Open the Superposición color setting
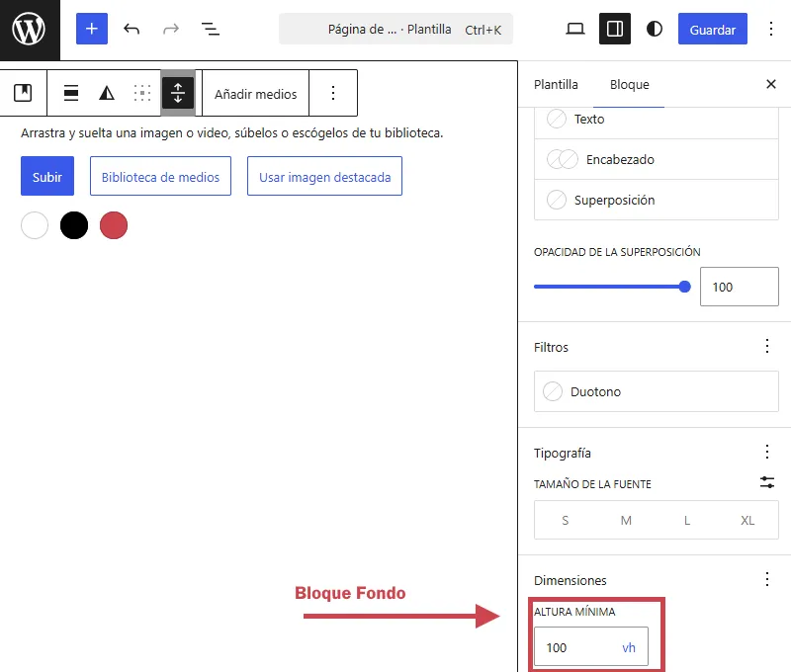Viewport: 791px width, 672px height. [656, 200]
